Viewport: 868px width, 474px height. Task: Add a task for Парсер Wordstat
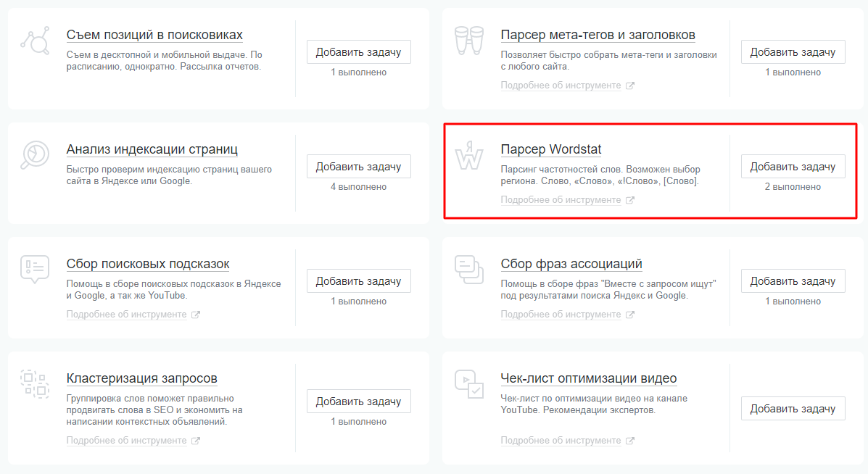[793, 167]
